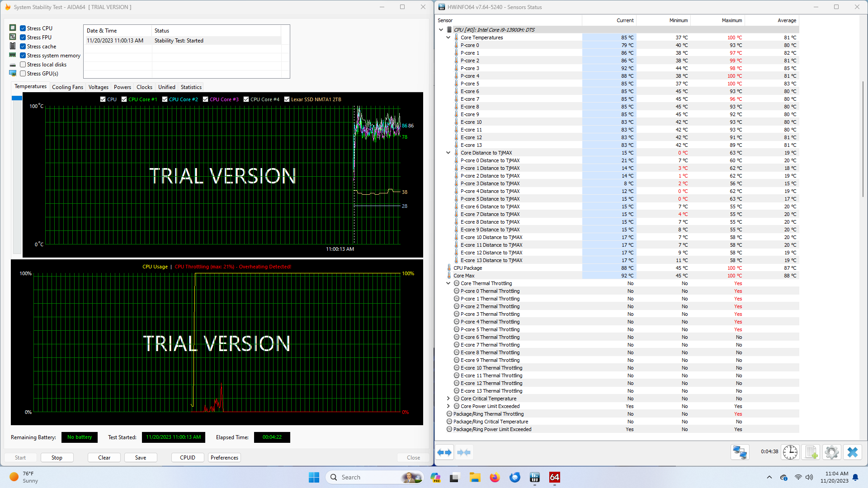This screenshot has height=488, width=868.
Task: Switch to Powers tab
Action: point(123,87)
